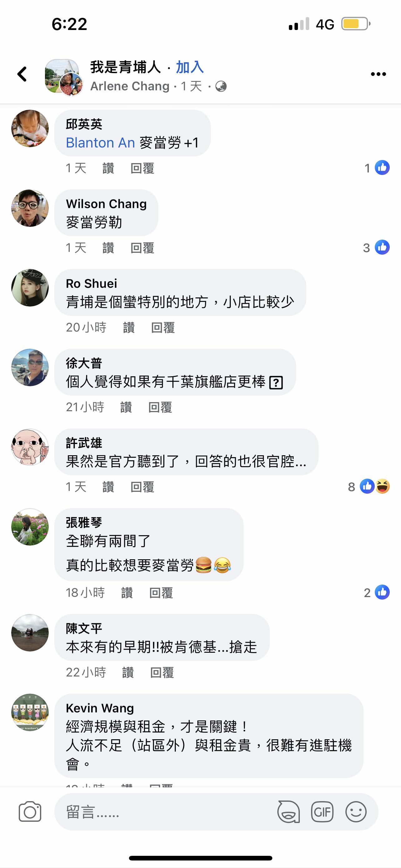
Task: View reactions on 許武雄's comment
Action: [x=369, y=486]
